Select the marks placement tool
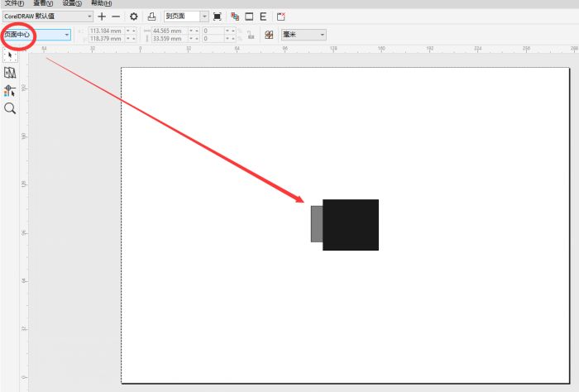The image size is (579, 392). point(10,90)
